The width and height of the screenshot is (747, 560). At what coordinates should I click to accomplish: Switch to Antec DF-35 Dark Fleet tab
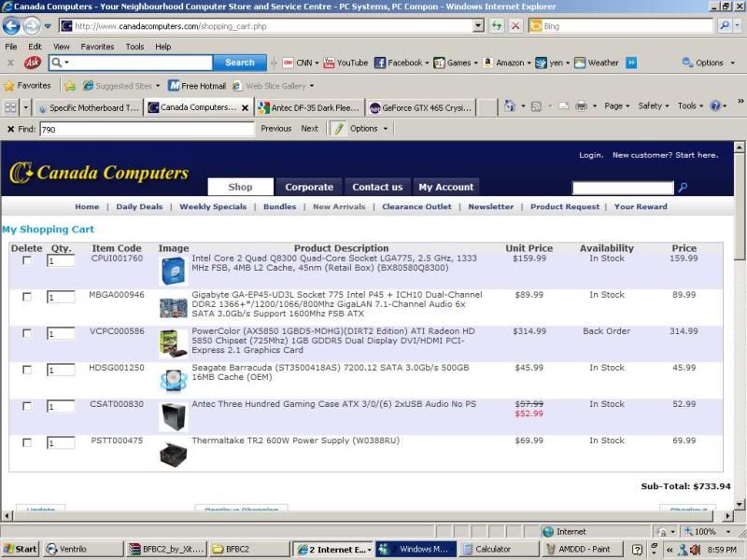[x=310, y=108]
